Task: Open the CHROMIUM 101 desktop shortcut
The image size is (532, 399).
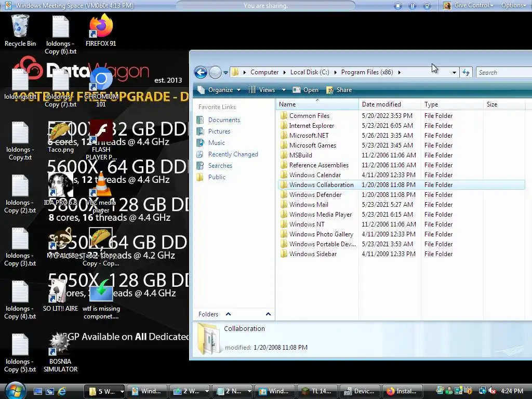Action: tap(101, 87)
